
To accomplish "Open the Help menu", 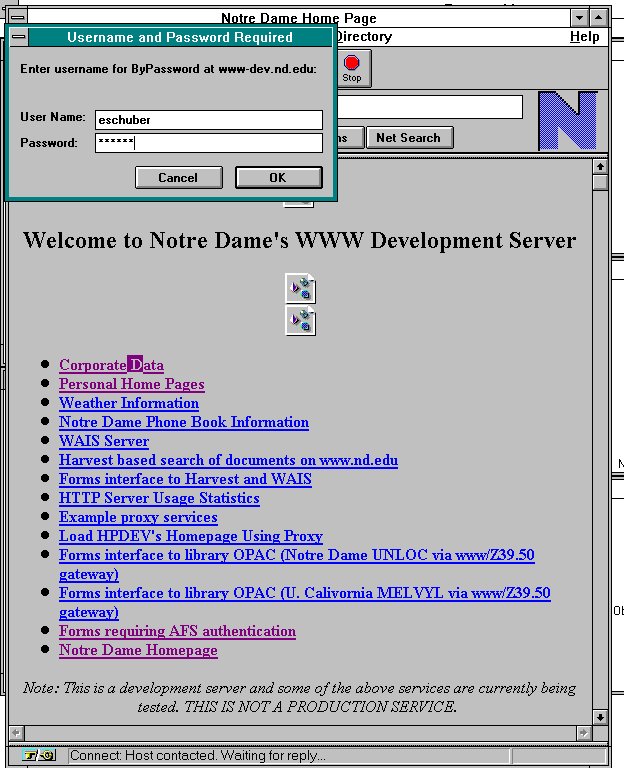I will (x=585, y=37).
